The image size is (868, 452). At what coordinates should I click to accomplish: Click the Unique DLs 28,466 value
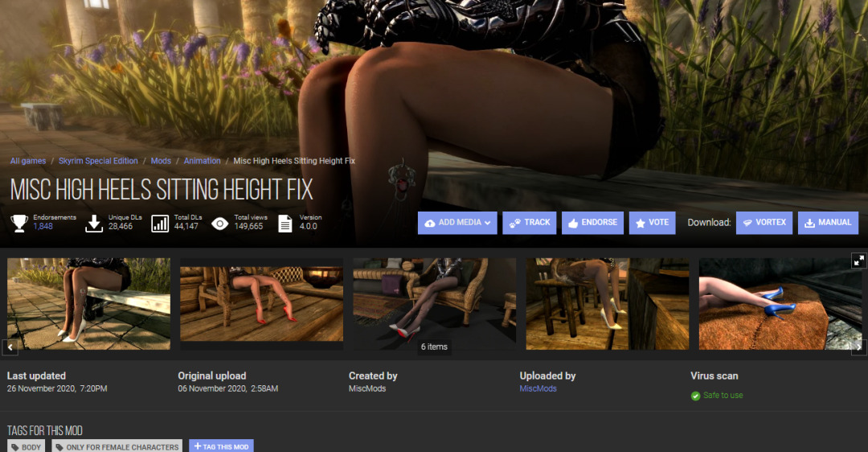pyautogui.click(x=121, y=227)
